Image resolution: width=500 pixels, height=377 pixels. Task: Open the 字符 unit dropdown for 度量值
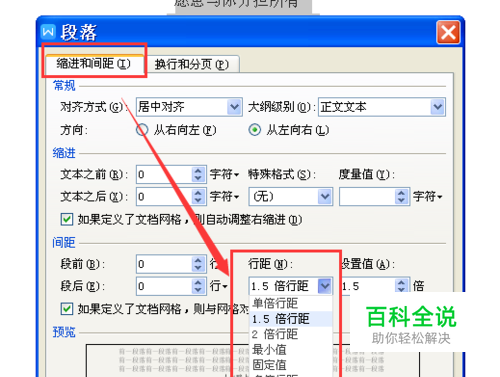pyautogui.click(x=428, y=197)
